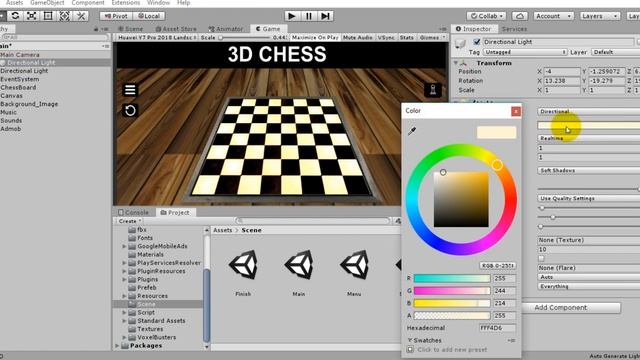
Task: Click the restart arrow icon in game view
Action: [x=130, y=111]
